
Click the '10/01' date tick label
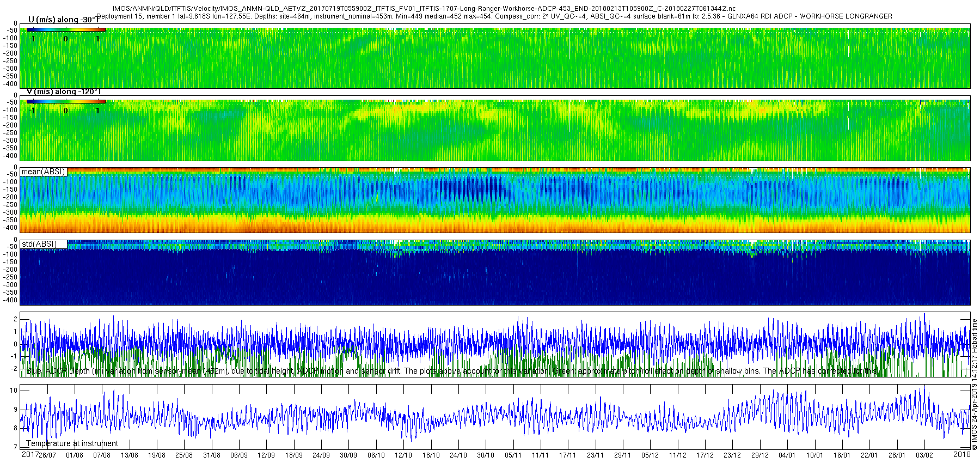[x=814, y=455]
